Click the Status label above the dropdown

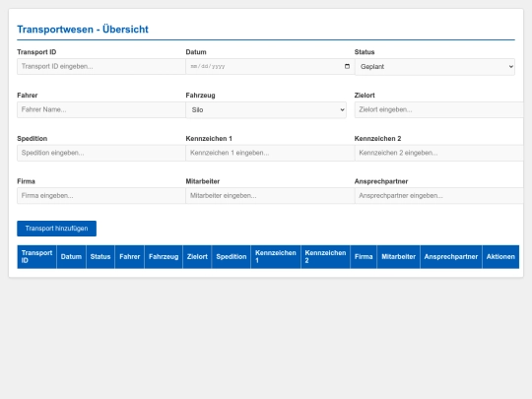click(365, 52)
